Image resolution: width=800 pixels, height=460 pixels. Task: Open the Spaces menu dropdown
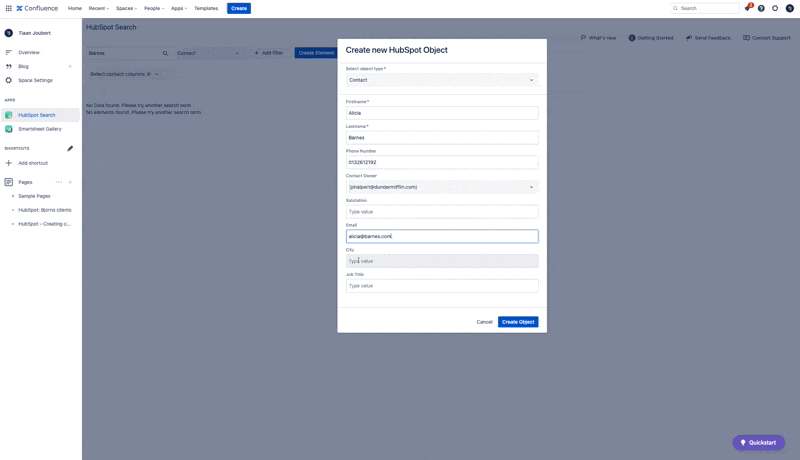(x=127, y=8)
